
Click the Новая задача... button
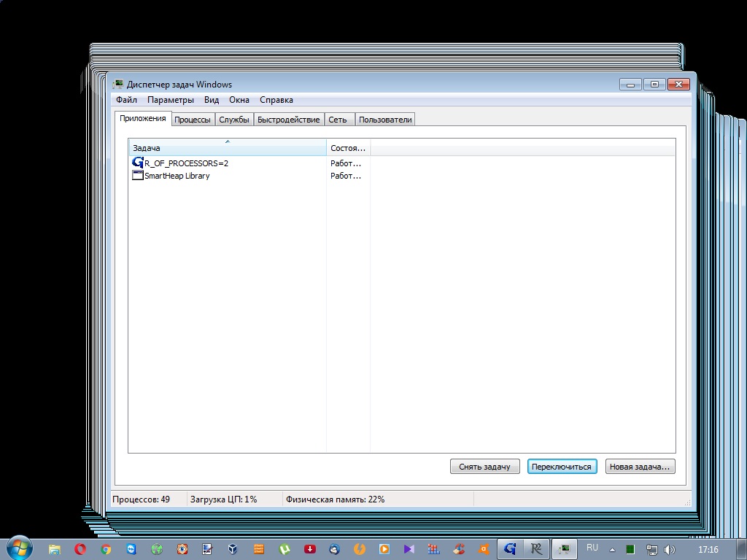[640, 467]
